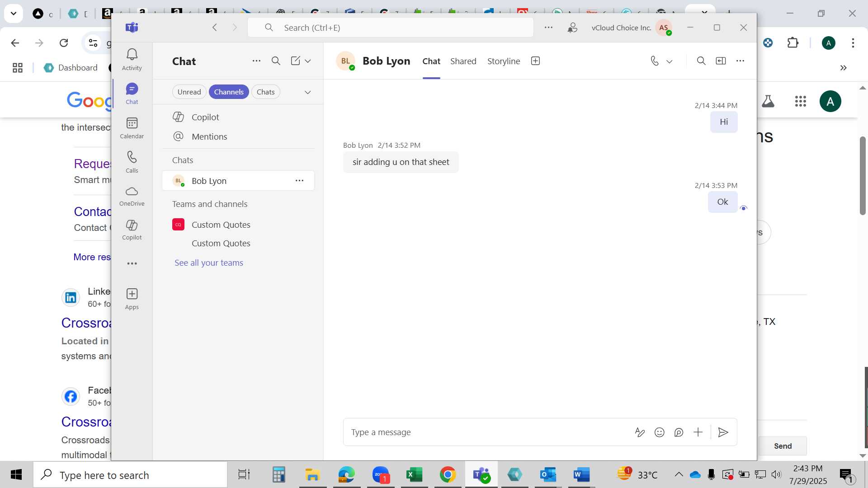The width and height of the screenshot is (868, 488).
Task: Open Loop components icon in compose box
Action: pos(679,432)
